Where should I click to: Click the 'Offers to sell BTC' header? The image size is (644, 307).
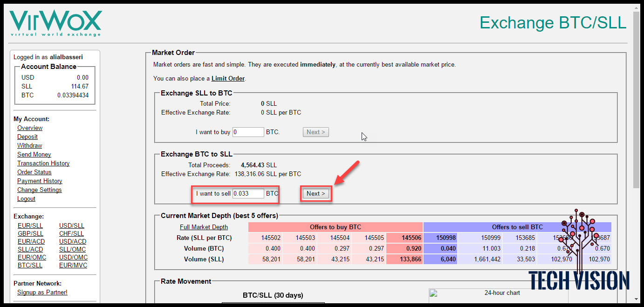point(517,227)
